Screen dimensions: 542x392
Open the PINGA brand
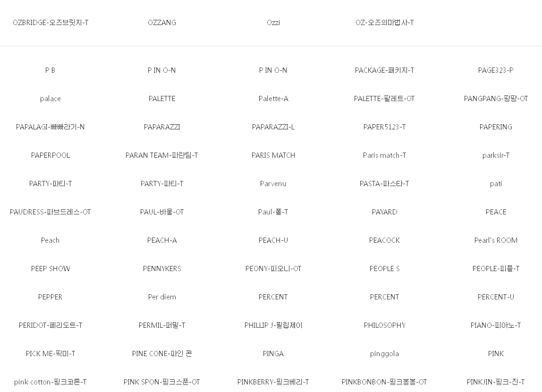[x=273, y=354]
